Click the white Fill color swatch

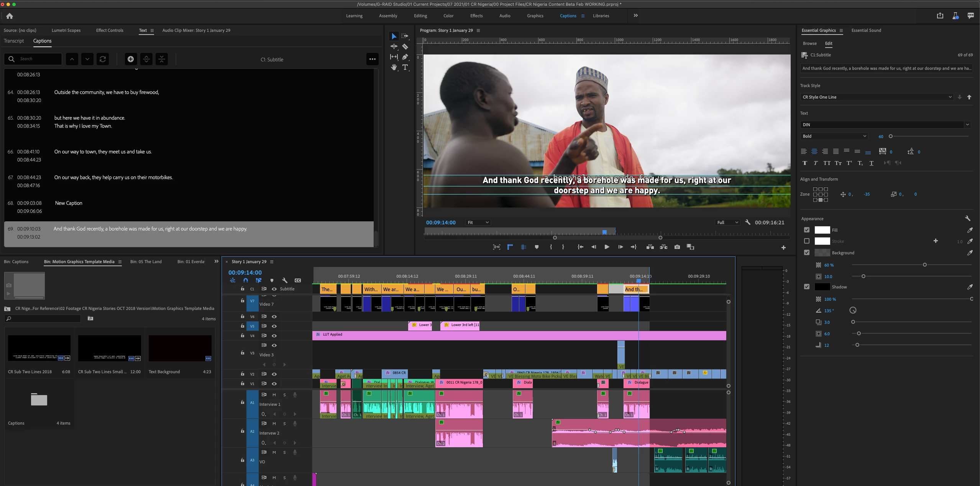coord(822,230)
